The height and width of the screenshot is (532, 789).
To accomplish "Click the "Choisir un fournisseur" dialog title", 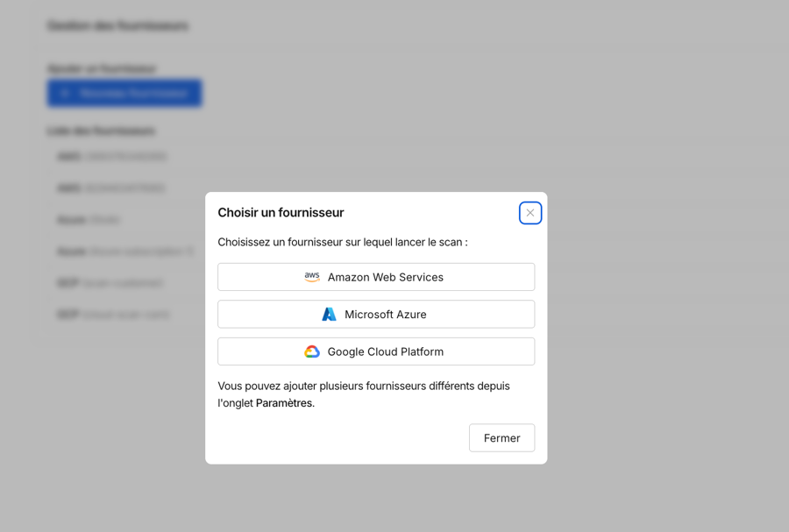I will [281, 213].
